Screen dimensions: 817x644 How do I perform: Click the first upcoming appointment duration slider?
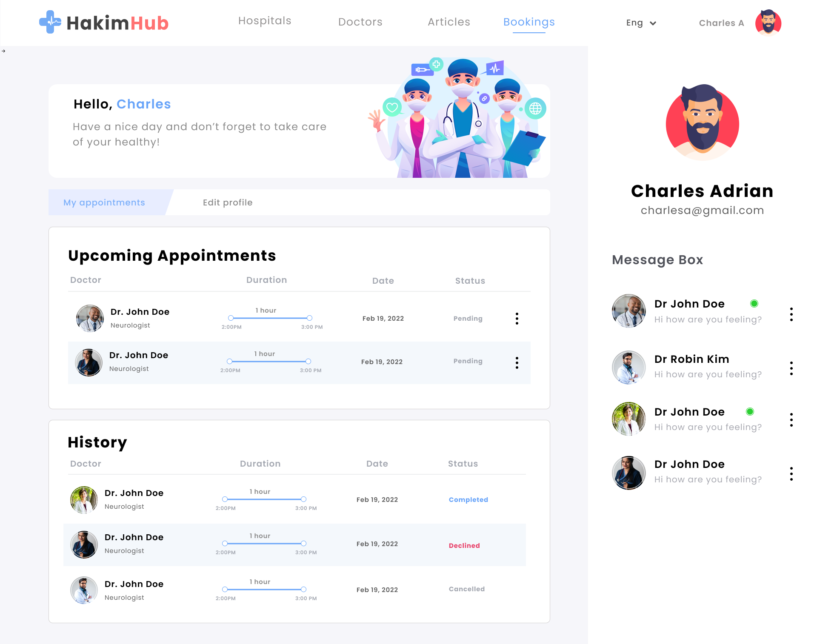pos(270,318)
